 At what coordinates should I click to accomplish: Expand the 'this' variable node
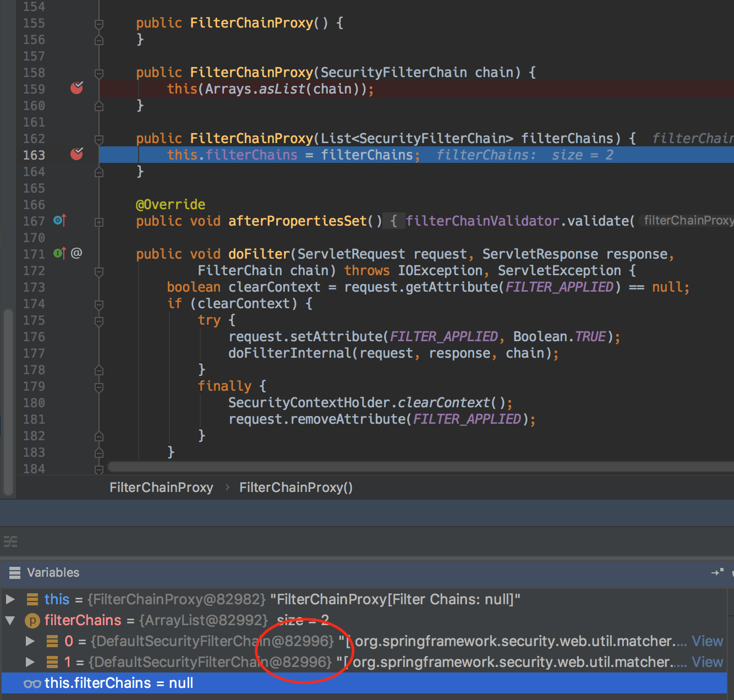[x=10, y=599]
